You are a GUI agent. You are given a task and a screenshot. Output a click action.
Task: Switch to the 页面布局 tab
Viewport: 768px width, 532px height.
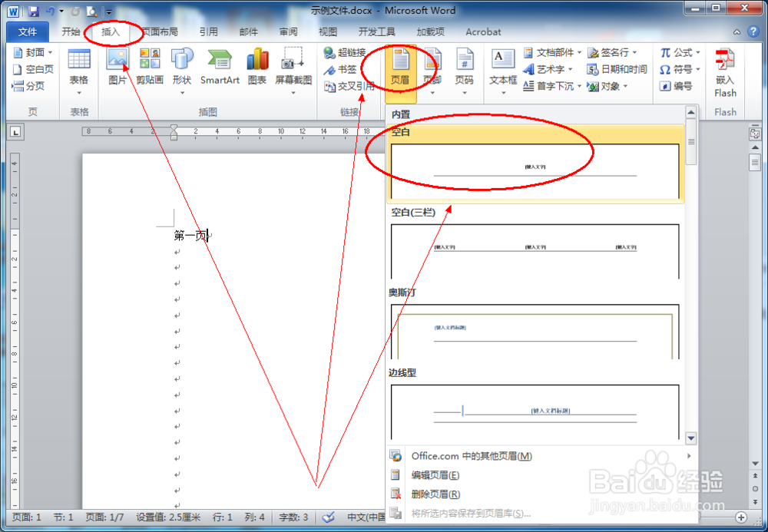pyautogui.click(x=160, y=31)
